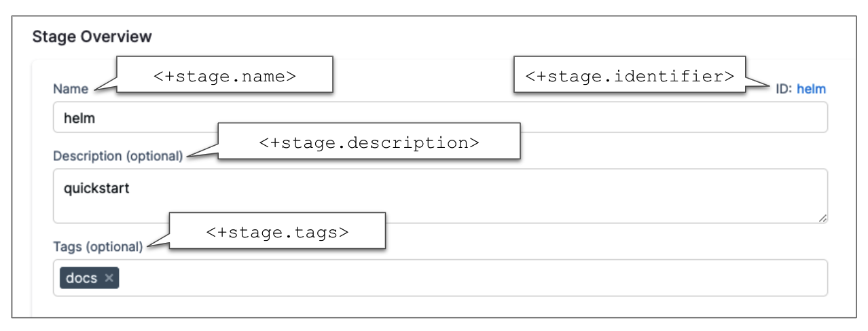Open the helm ID link
Screen dimensions: 868x331
coord(812,89)
